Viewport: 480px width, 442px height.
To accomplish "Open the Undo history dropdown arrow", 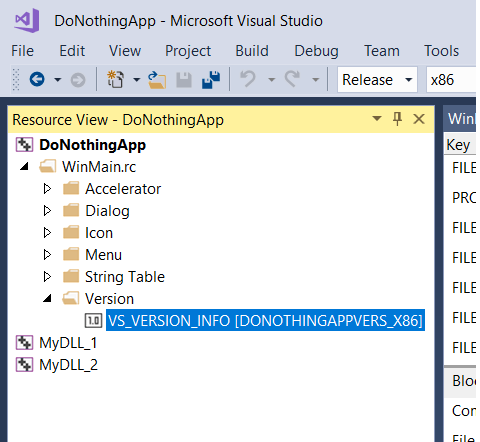I will [272, 80].
